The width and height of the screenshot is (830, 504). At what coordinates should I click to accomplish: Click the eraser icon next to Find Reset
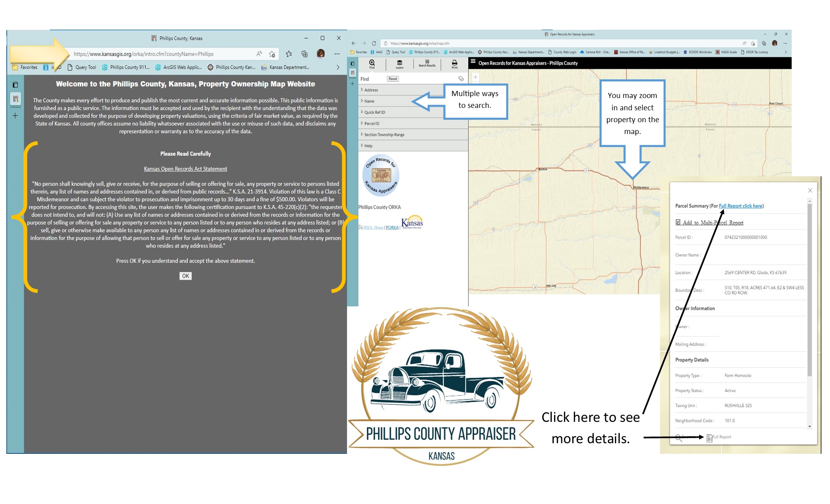(461, 79)
